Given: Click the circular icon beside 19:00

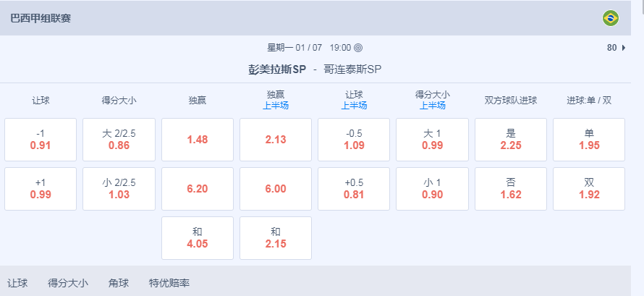Looking at the screenshot, I should [x=358, y=48].
